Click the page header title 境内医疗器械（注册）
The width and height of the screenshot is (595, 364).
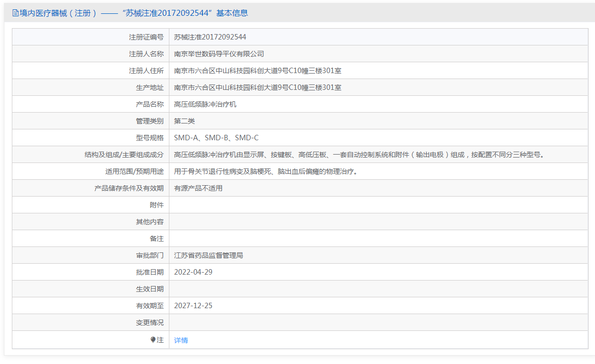(58, 13)
